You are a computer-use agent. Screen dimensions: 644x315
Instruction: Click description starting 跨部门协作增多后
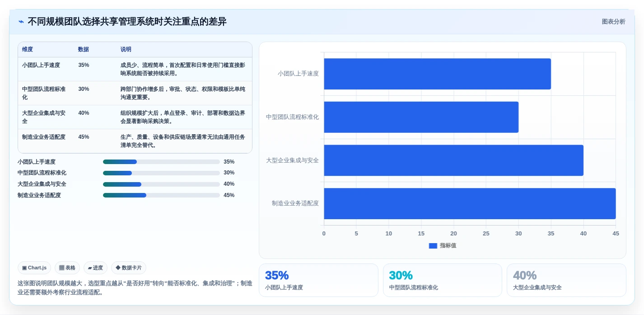click(x=183, y=93)
